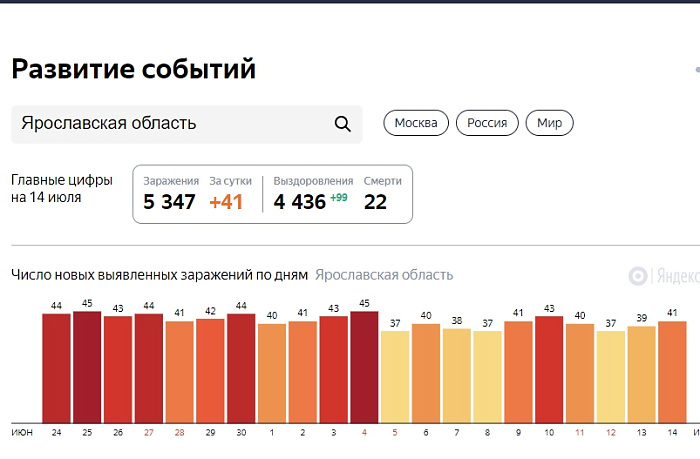Viewport: 700px width, 459px height.
Task: Click the Заражения 5 347 statistic
Action: coord(170,194)
